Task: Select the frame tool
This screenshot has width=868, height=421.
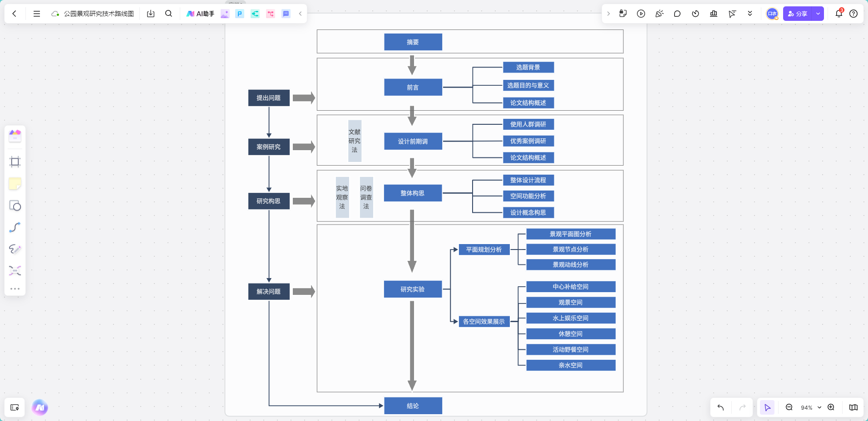Action: [15, 162]
